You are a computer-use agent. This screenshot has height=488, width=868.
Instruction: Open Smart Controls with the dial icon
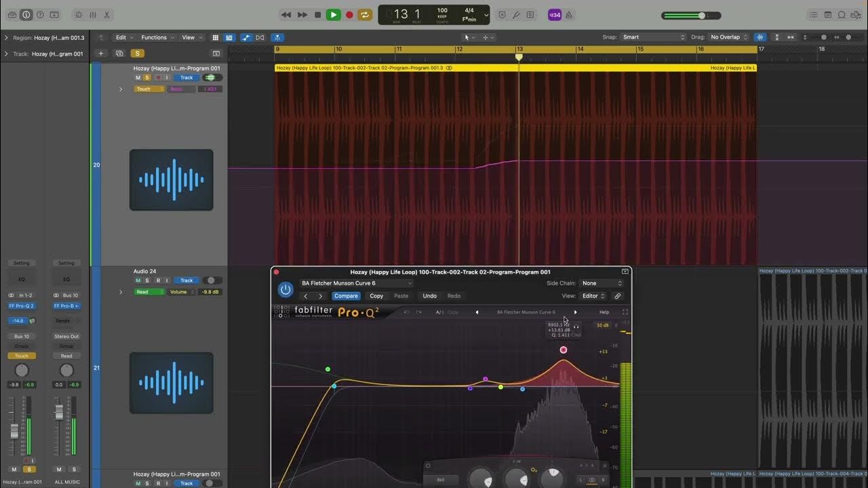coord(78,15)
